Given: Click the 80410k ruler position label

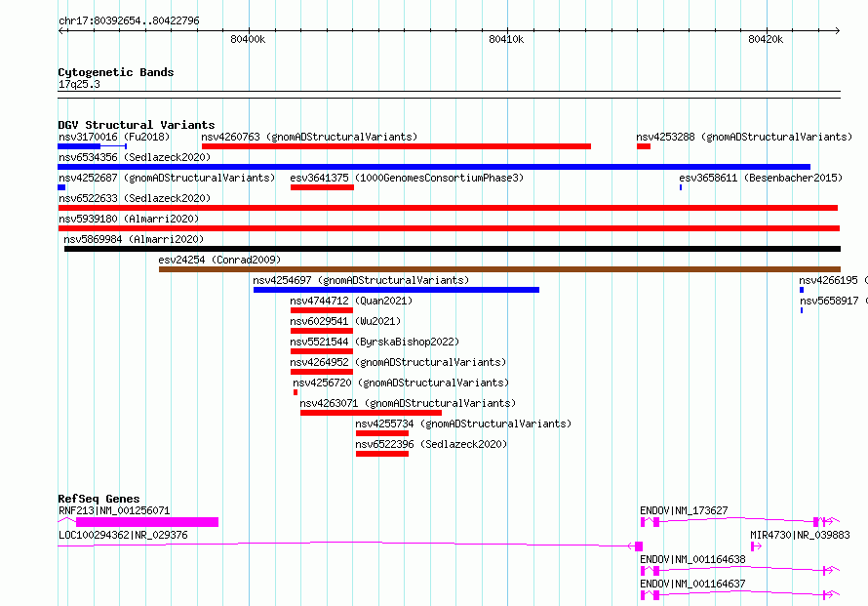Looking at the screenshot, I should tap(506, 39).
